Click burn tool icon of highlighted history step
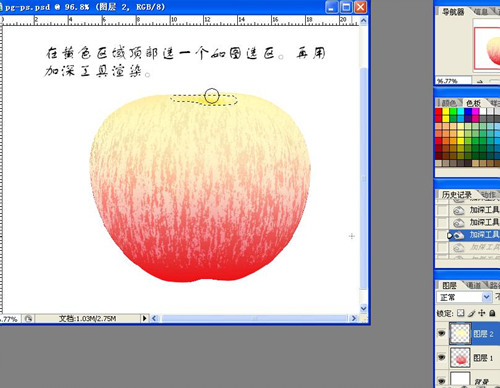This screenshot has width=500, height=388. point(459,235)
